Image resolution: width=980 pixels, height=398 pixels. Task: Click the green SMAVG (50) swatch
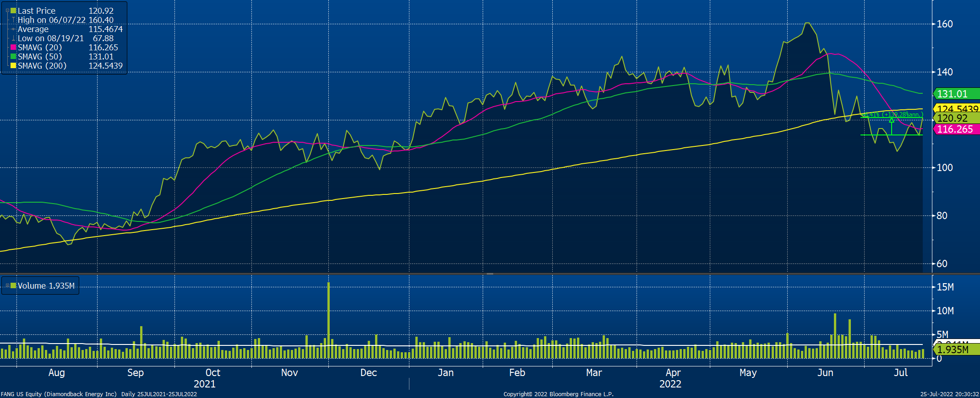[x=13, y=57]
